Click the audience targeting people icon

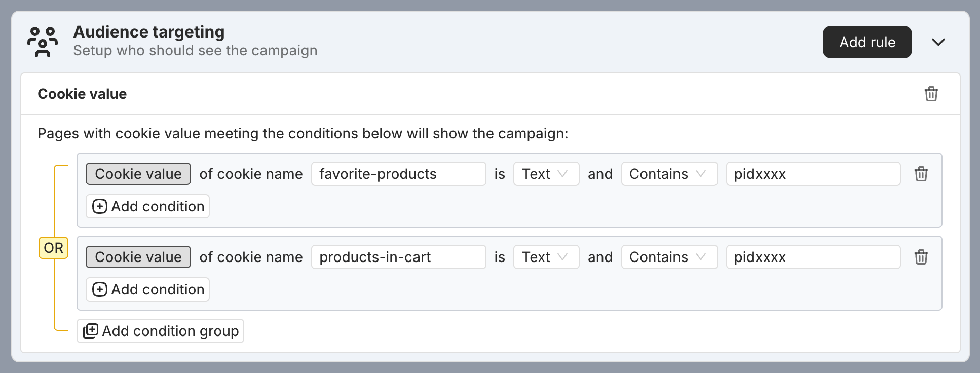point(43,42)
